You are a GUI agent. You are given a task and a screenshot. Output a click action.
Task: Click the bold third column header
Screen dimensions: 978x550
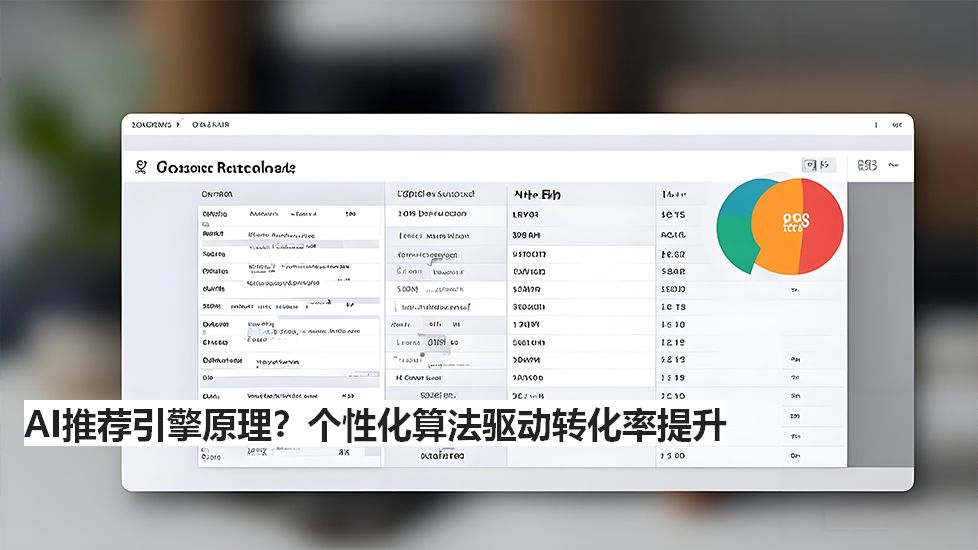click(x=536, y=195)
